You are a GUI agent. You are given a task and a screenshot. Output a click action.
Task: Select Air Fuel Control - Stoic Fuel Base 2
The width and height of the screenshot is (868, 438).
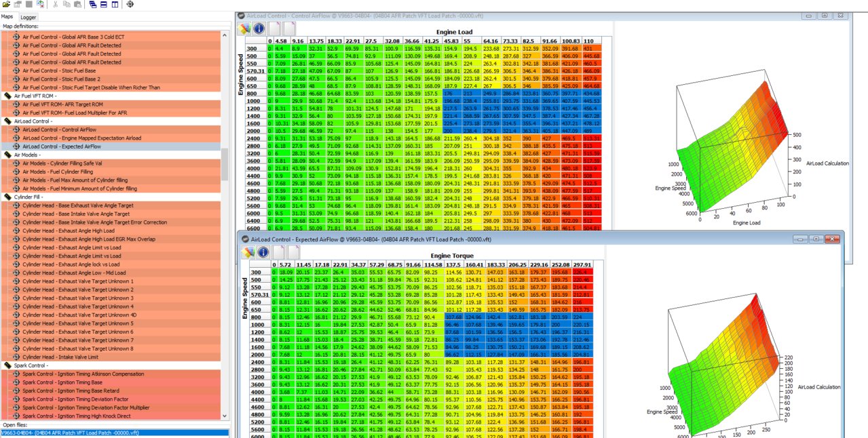click(111, 79)
